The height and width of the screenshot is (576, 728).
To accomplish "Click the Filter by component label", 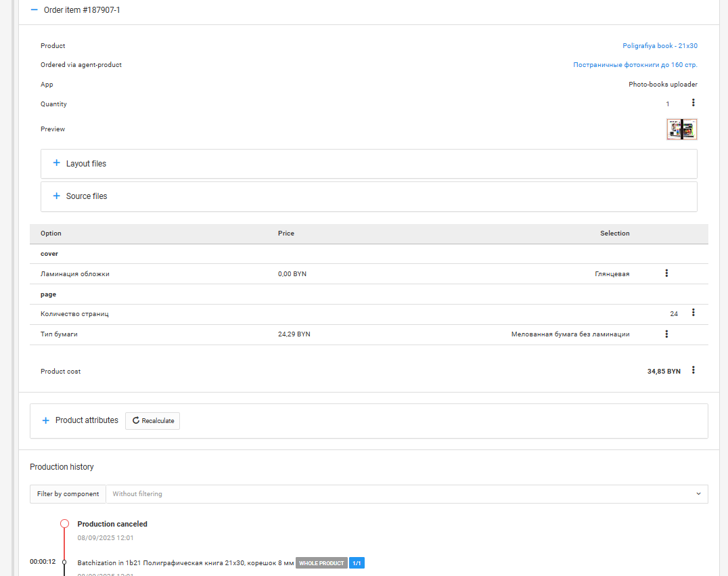I will (68, 494).
